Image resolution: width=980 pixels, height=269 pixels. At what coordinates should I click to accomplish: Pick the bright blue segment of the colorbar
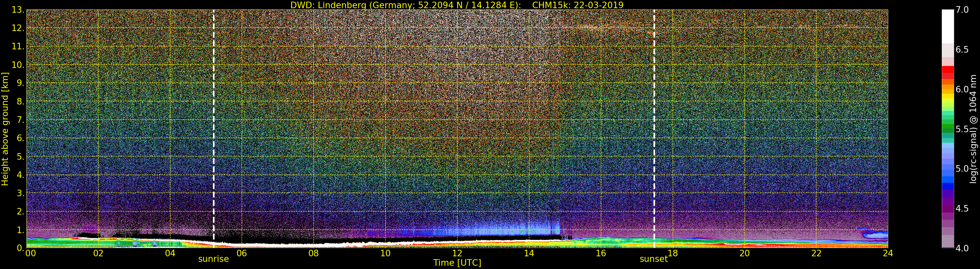[948, 180]
